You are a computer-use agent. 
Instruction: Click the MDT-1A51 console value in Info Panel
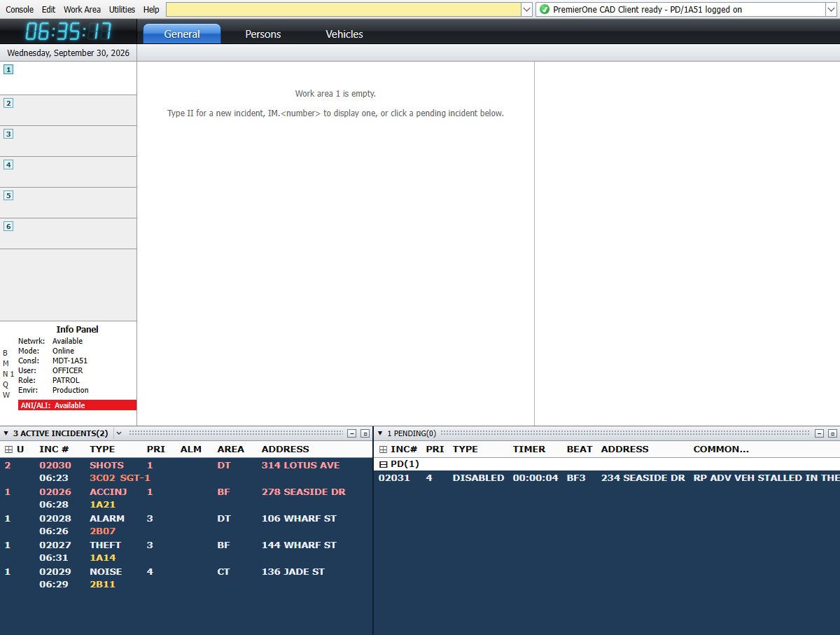pyautogui.click(x=70, y=361)
